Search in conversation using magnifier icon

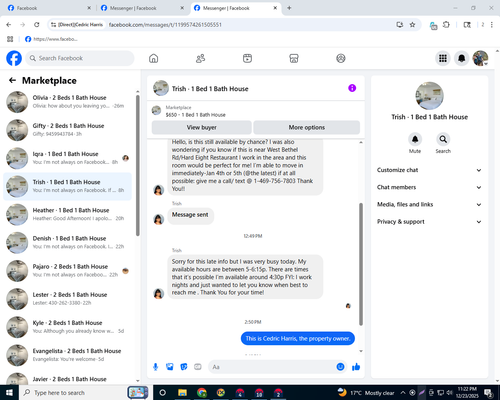click(x=443, y=139)
